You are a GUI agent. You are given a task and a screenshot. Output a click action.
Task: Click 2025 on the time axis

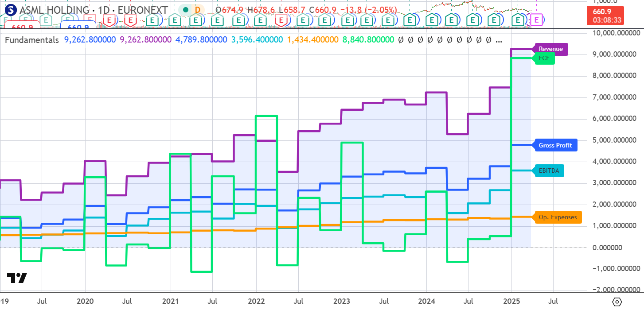(x=511, y=301)
